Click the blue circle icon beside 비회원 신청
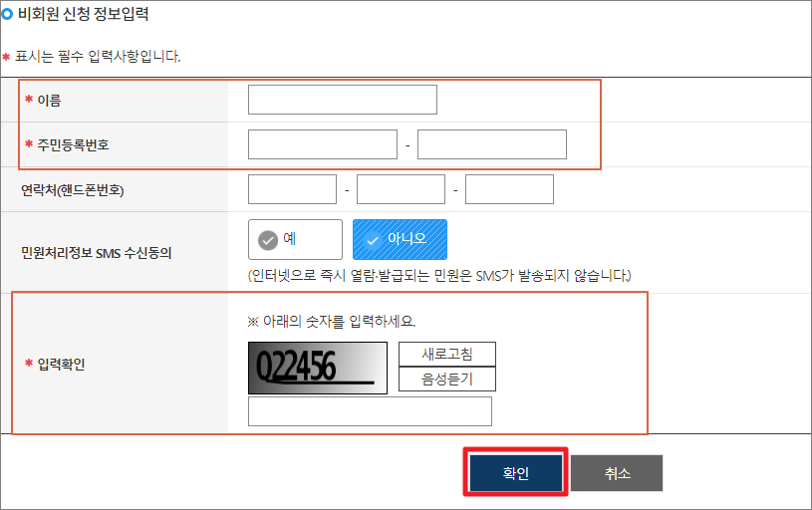Screen dimensions: 812x510 click(x=7, y=14)
